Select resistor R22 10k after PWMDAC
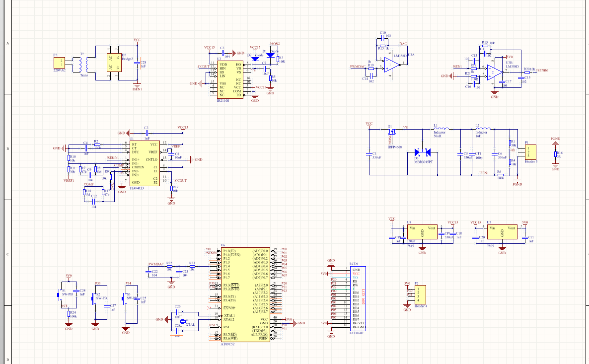589x364 pixels. 169,266
